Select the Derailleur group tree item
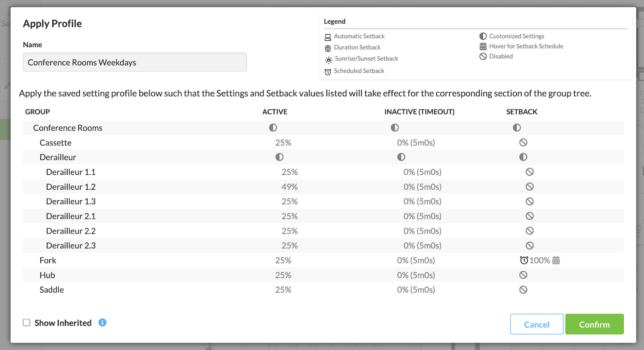This screenshot has width=644, height=350. tap(58, 157)
